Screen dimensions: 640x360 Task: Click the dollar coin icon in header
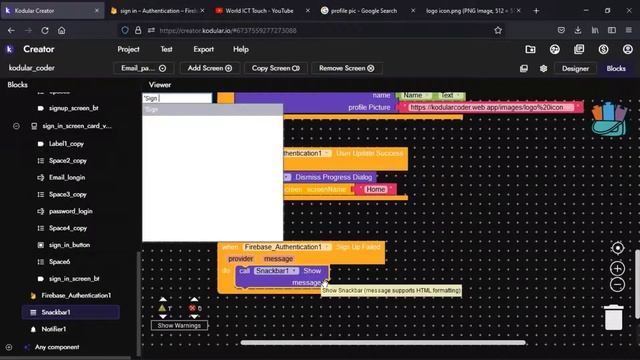click(603, 49)
